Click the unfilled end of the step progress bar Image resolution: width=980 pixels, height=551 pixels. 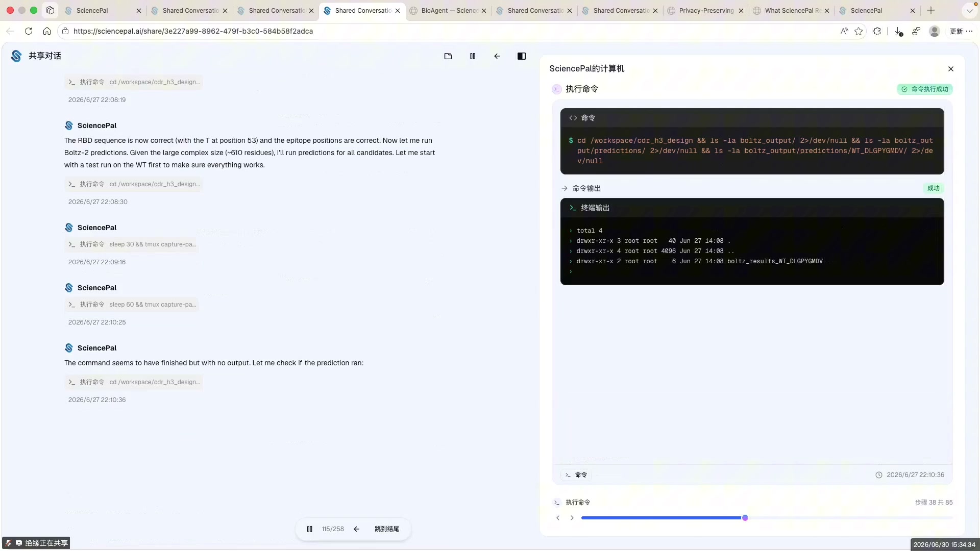tap(950, 518)
